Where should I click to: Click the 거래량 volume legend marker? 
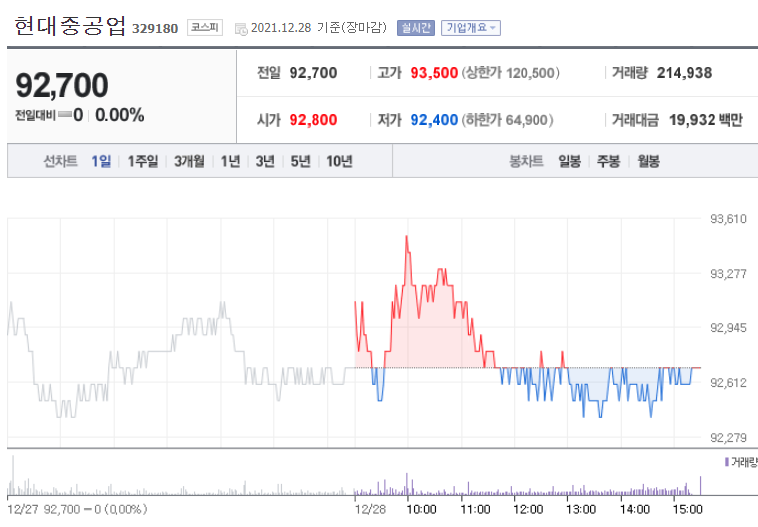727,462
